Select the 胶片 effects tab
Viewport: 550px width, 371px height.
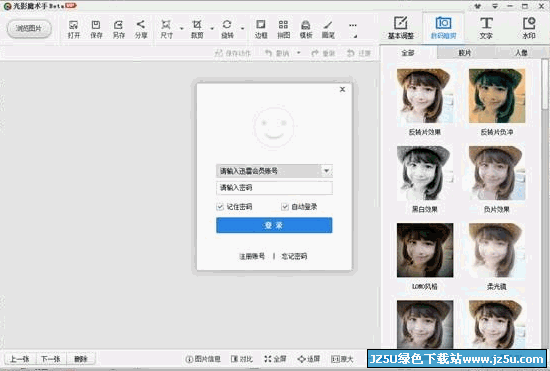(465, 53)
